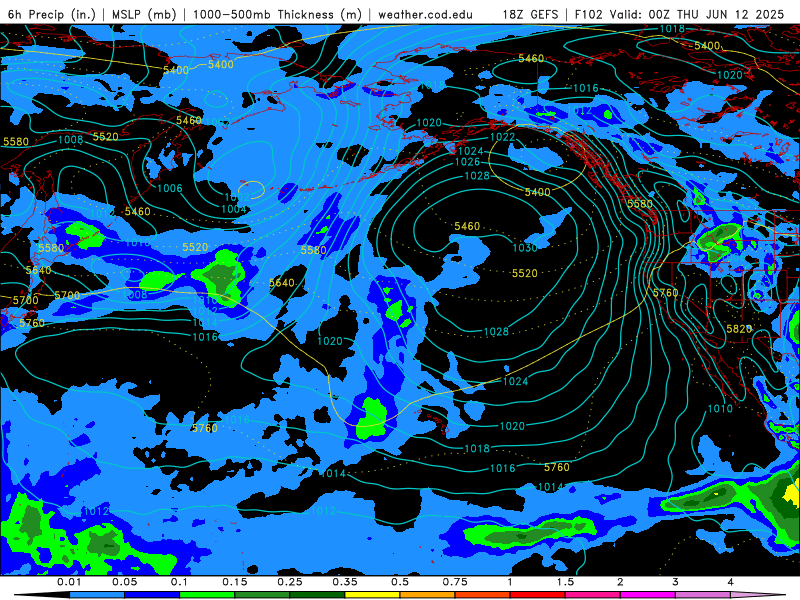Click the '6h Precip (in.)' header text

pyautogui.click(x=52, y=14)
